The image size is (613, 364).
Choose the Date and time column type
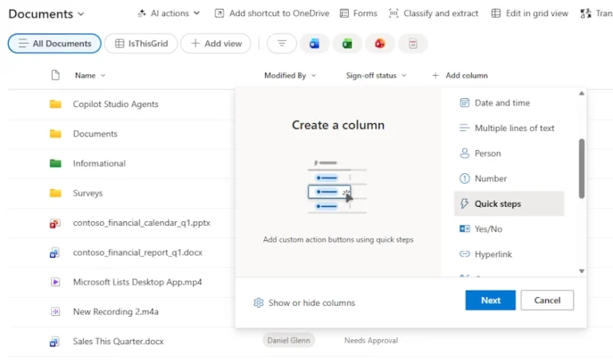[x=501, y=103]
